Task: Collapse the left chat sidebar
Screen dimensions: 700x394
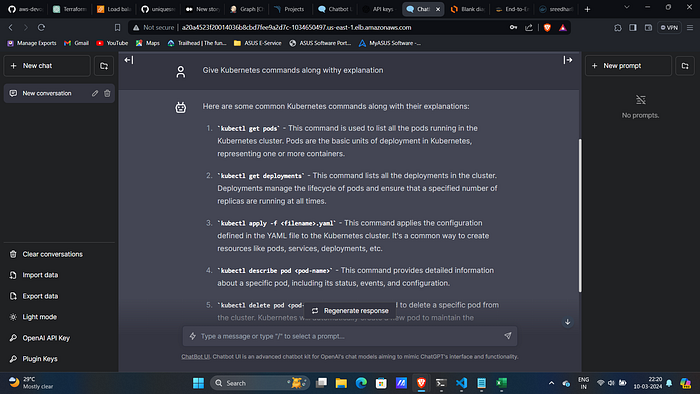Action: tap(129, 60)
